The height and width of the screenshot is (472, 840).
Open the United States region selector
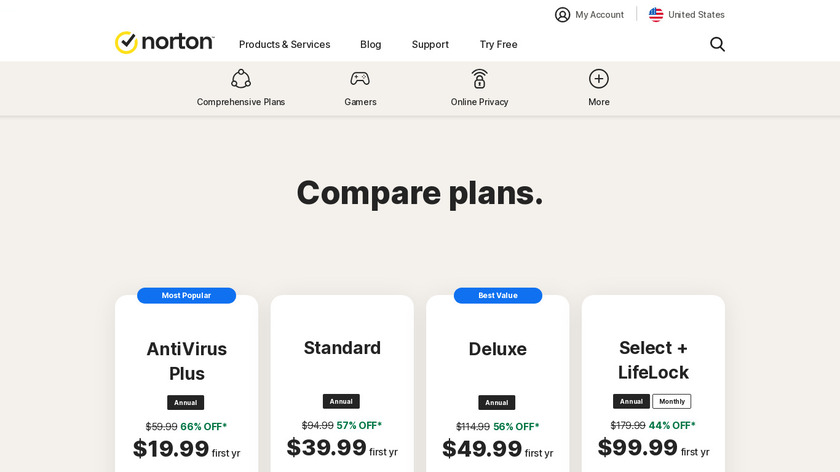[x=696, y=15]
